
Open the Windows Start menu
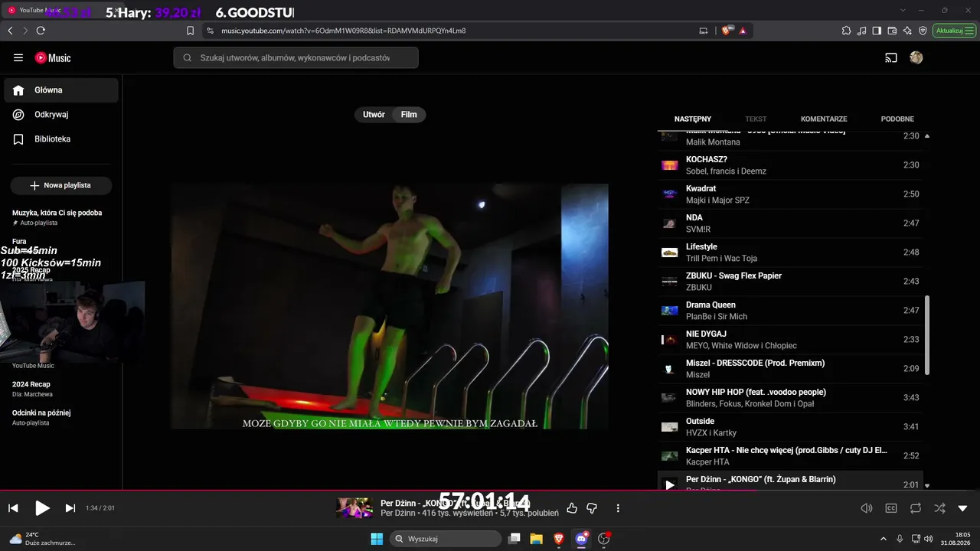[x=377, y=539]
